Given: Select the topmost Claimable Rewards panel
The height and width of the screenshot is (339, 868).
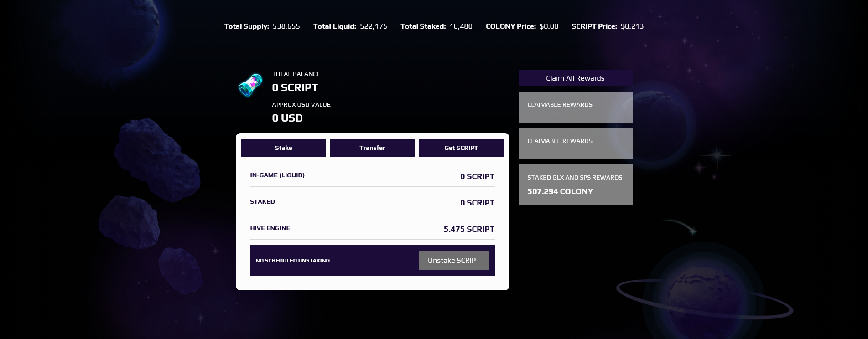Looking at the screenshot, I should click(575, 107).
